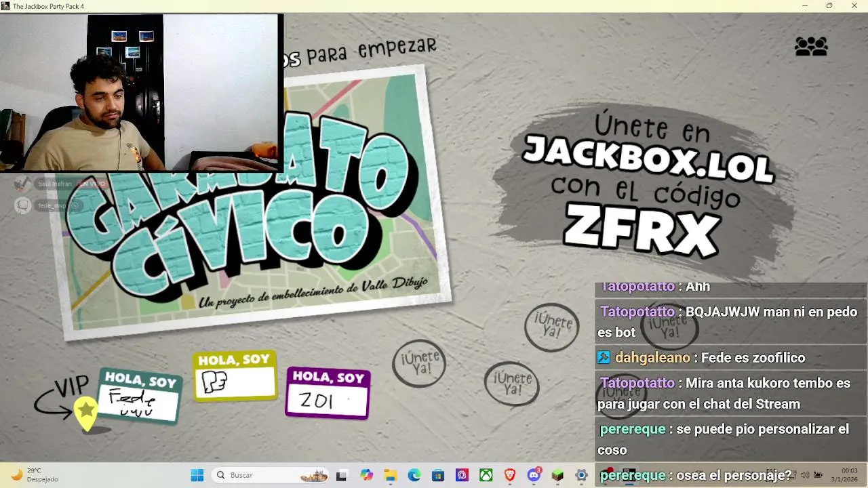Click perereque's 'se puede pio' message
The image size is (868, 488).
(731, 439)
